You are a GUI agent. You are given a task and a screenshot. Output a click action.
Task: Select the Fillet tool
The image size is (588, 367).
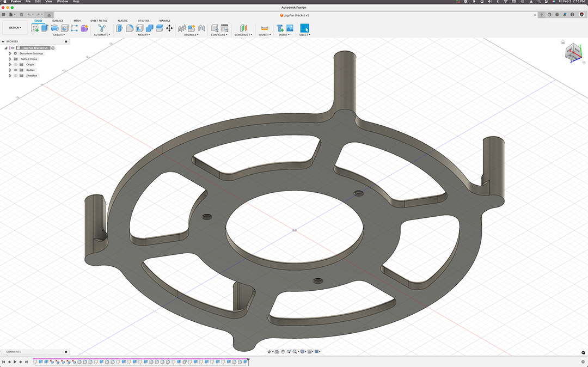[x=130, y=28]
